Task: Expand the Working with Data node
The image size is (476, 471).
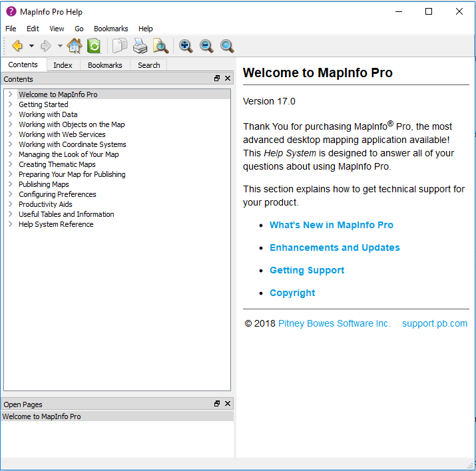Action: pyautogui.click(x=11, y=114)
